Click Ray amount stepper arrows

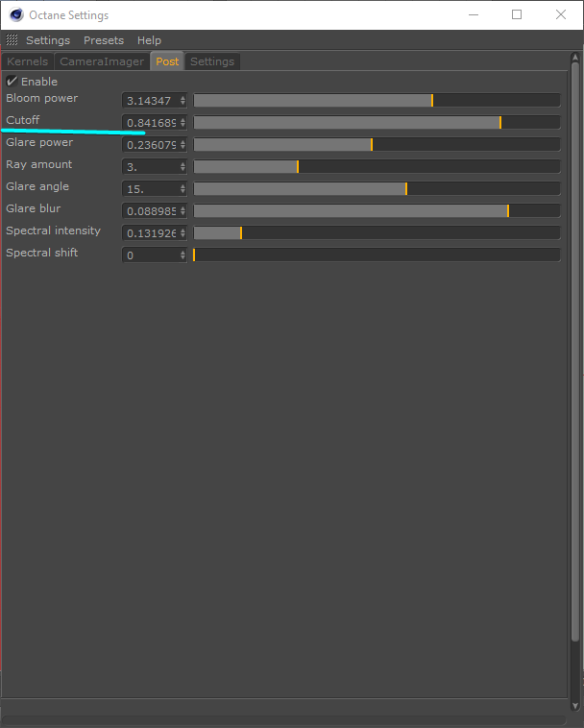point(182,167)
